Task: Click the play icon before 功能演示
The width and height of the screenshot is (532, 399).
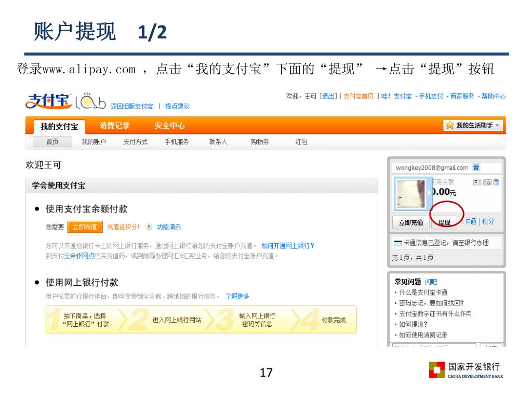Action: (149, 227)
